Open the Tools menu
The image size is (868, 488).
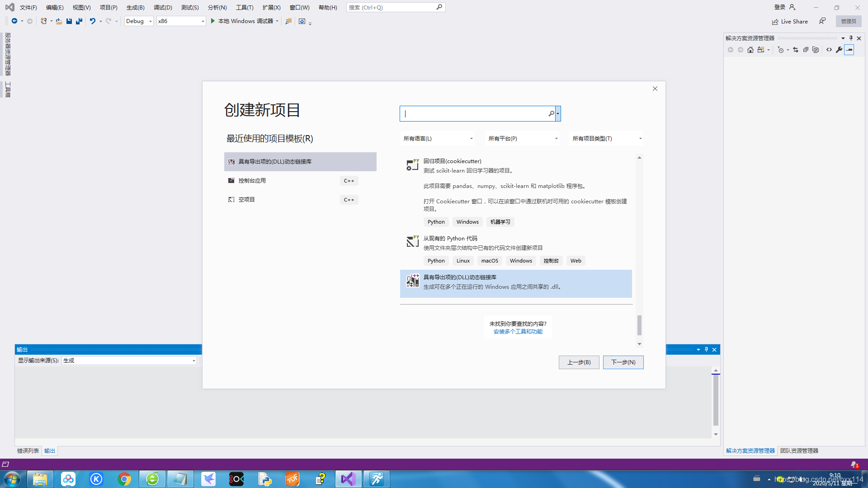coord(244,8)
